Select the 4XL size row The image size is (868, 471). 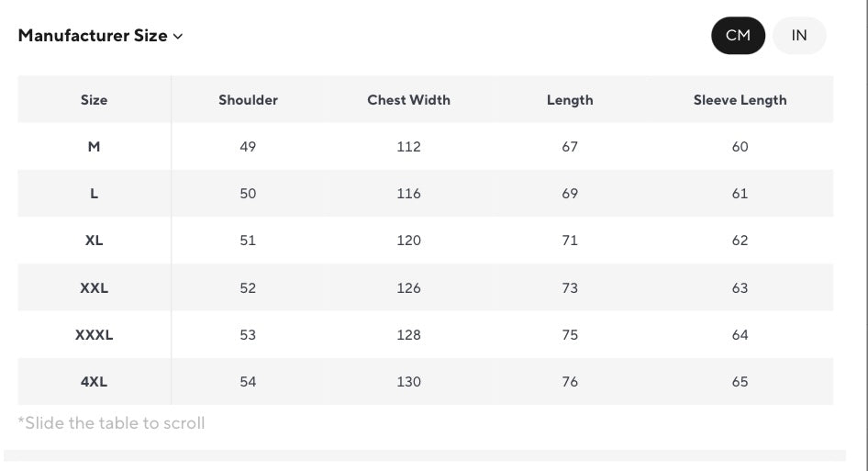tap(94, 382)
